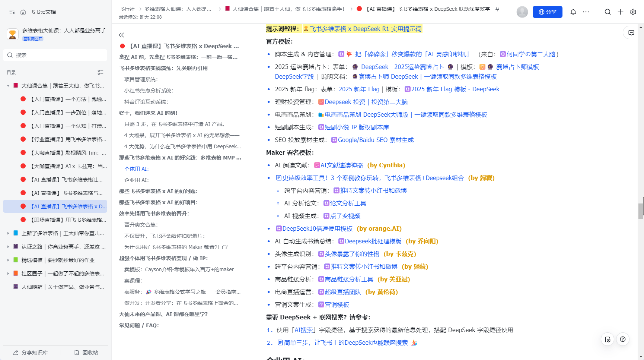
Task: Click the 互联网公开 badge
Action: [33, 39]
